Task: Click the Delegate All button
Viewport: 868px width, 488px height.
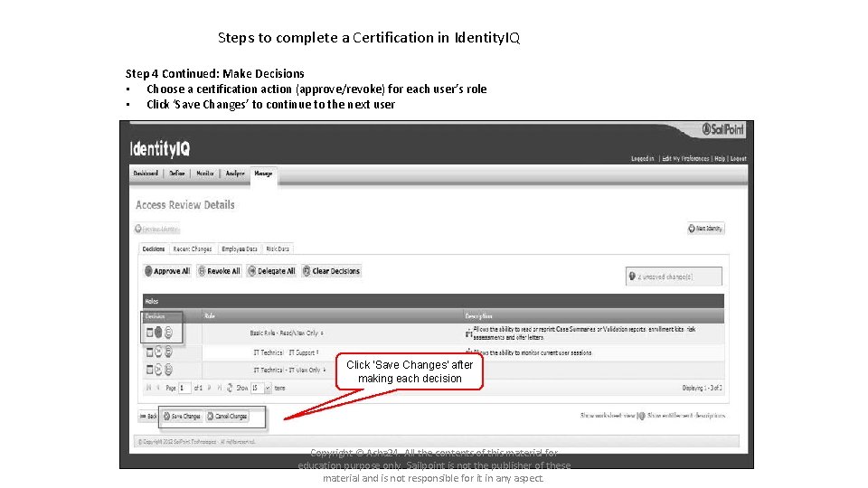Action: click(271, 271)
